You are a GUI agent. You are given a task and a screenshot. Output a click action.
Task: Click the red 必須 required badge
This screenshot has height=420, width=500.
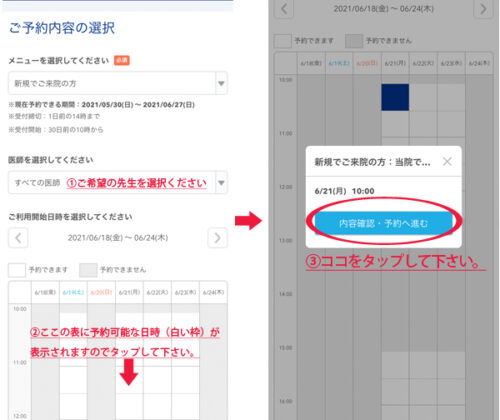point(122,60)
